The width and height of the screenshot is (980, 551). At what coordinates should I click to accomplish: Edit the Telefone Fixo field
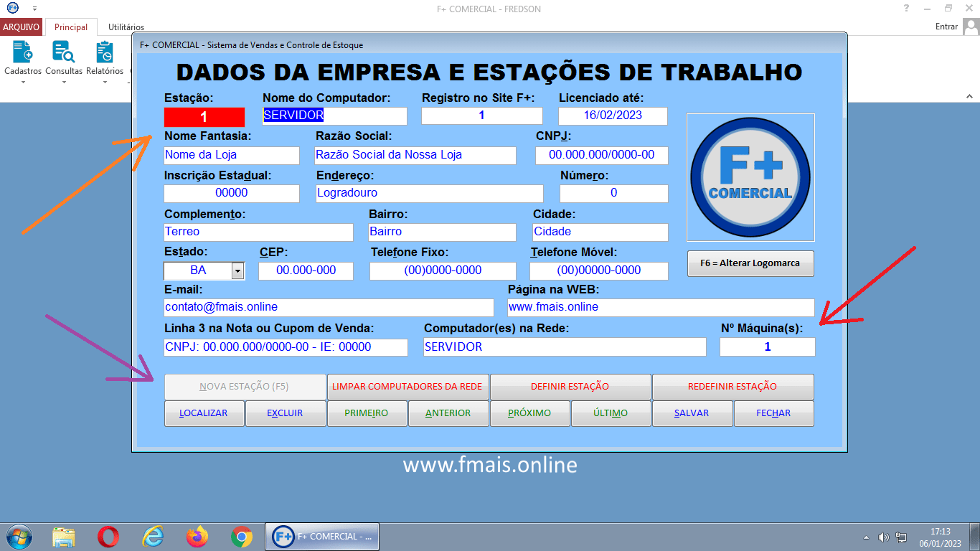coord(443,271)
